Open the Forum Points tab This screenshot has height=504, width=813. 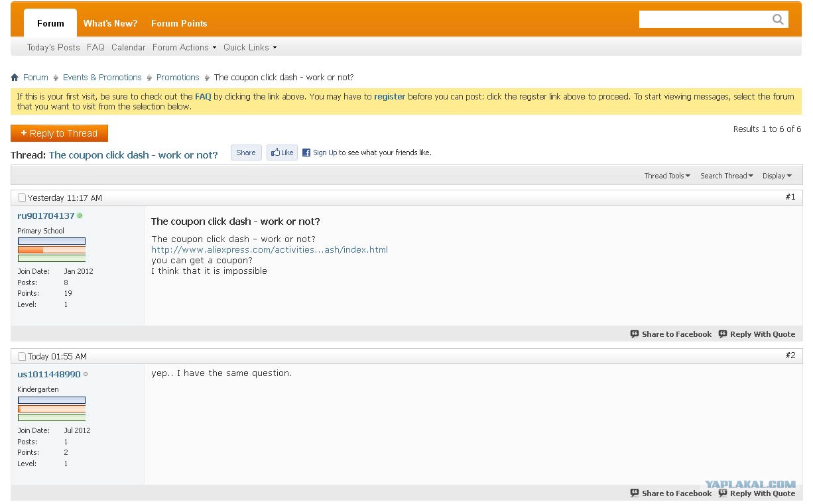(x=179, y=23)
